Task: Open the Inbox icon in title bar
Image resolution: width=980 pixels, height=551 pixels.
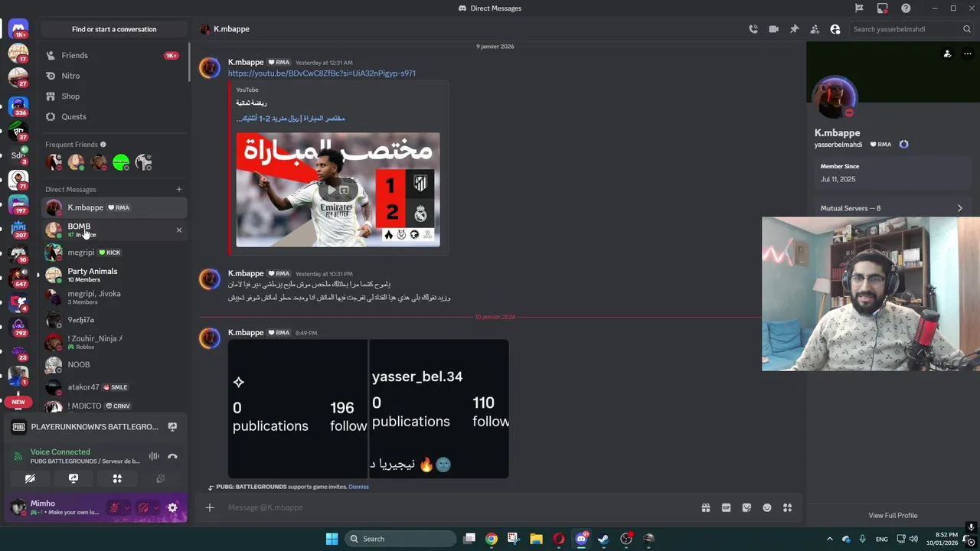Action: (x=882, y=8)
